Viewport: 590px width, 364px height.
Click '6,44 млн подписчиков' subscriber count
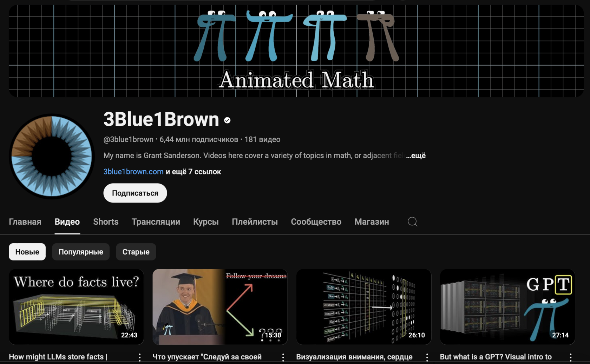pyautogui.click(x=199, y=139)
